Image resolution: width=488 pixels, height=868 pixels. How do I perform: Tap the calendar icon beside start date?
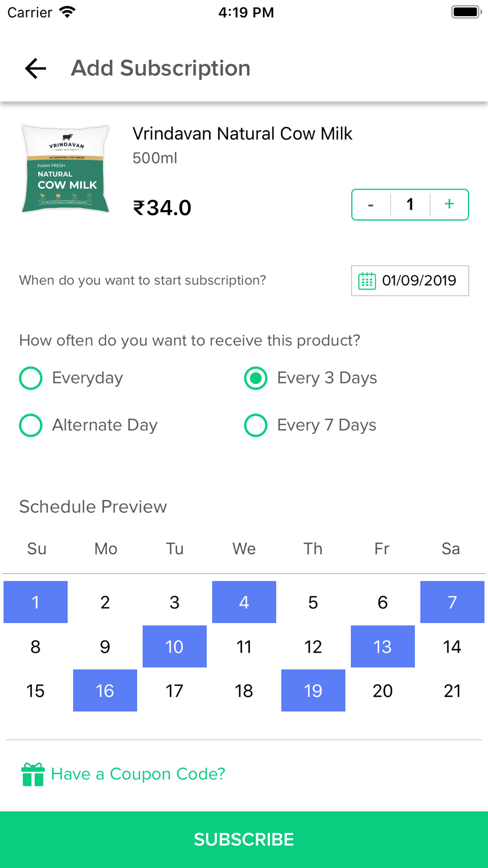click(x=367, y=281)
